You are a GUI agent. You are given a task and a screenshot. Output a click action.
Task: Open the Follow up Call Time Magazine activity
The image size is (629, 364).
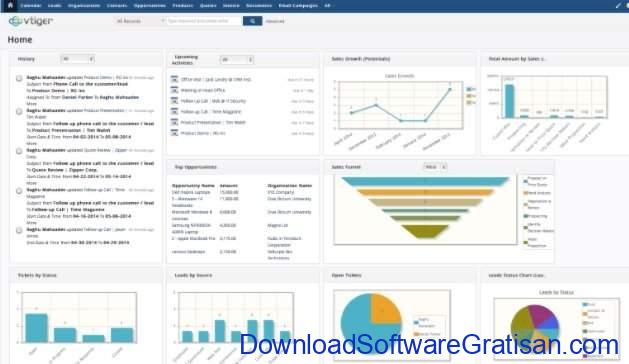click(x=211, y=112)
